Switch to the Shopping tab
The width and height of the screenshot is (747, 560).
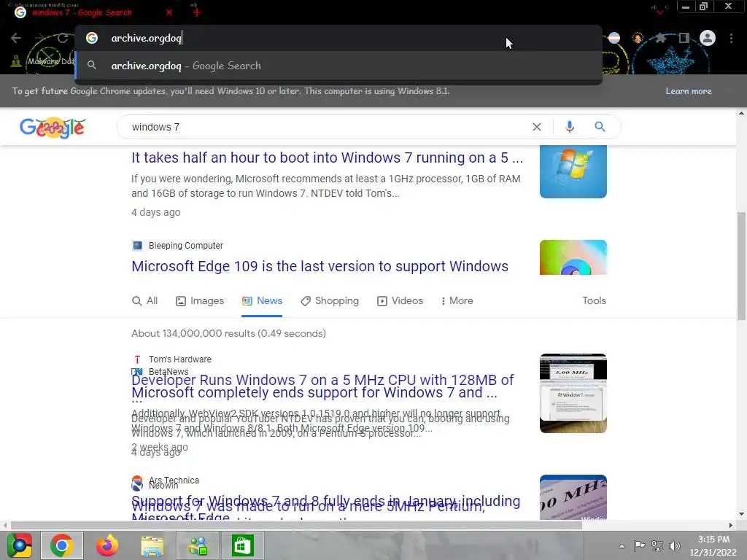point(330,301)
